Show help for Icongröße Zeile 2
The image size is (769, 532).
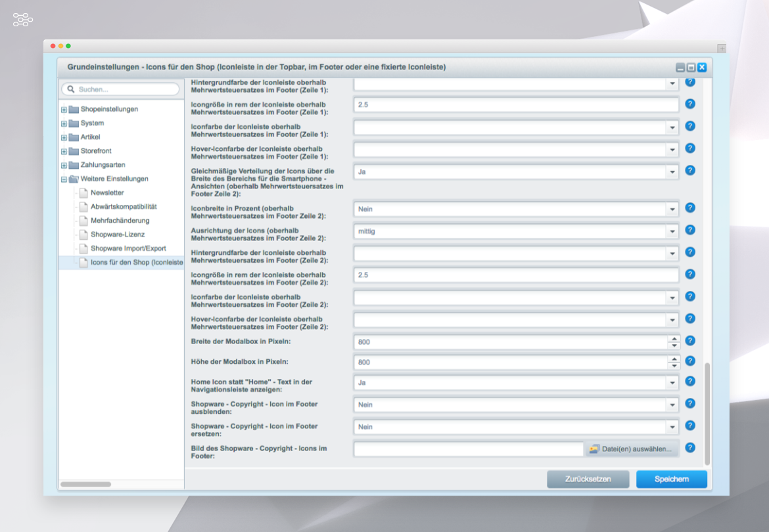point(690,274)
